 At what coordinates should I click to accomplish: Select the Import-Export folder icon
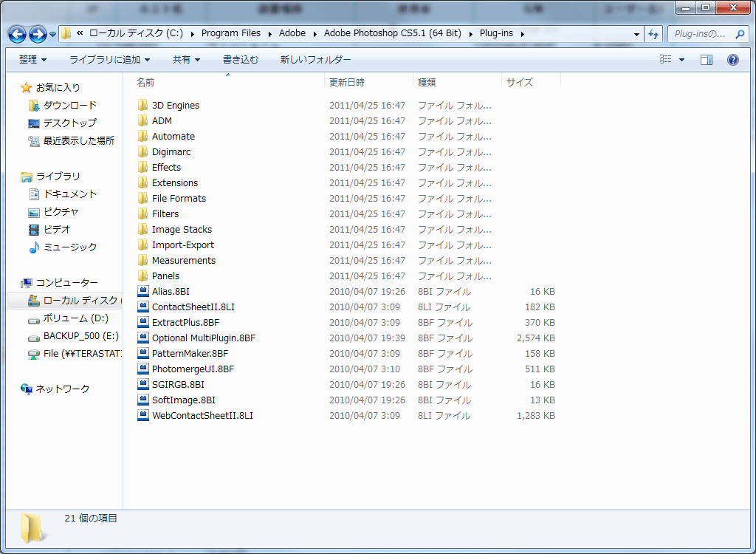(x=142, y=244)
